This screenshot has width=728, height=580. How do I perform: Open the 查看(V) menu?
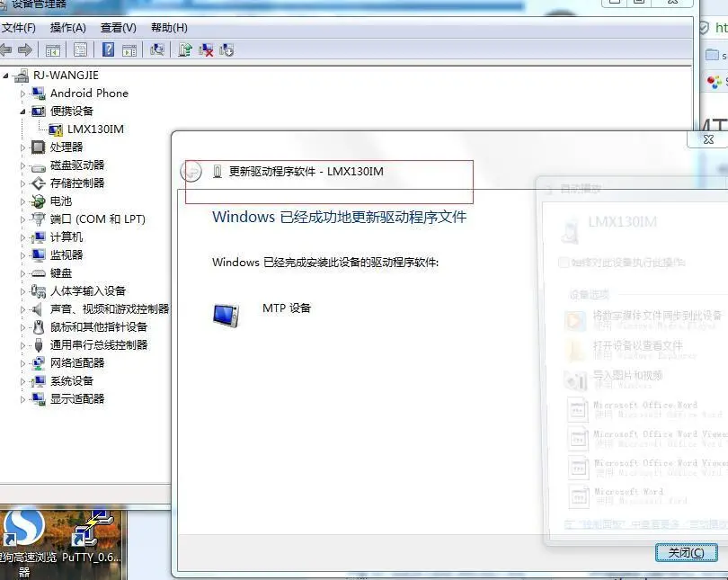point(119,28)
